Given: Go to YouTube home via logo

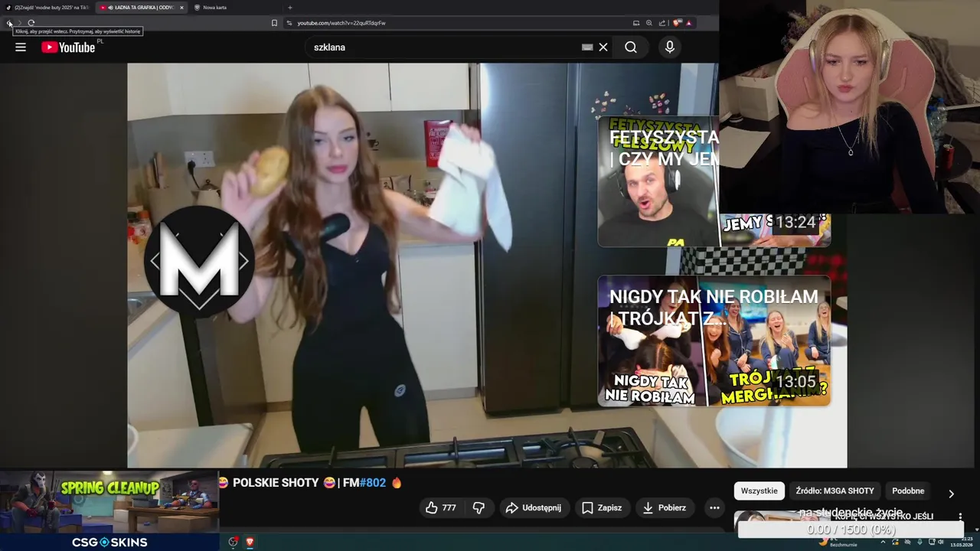Looking at the screenshot, I should [68, 47].
